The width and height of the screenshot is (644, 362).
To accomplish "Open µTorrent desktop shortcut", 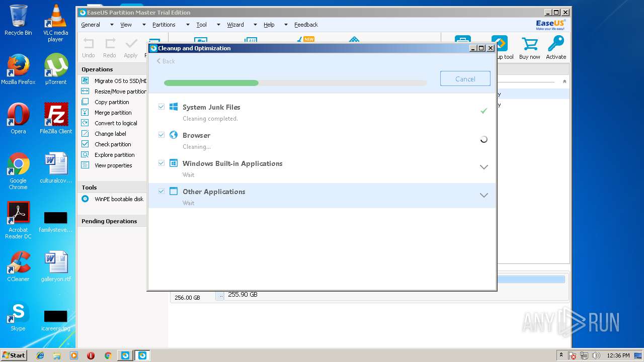I will (56, 69).
